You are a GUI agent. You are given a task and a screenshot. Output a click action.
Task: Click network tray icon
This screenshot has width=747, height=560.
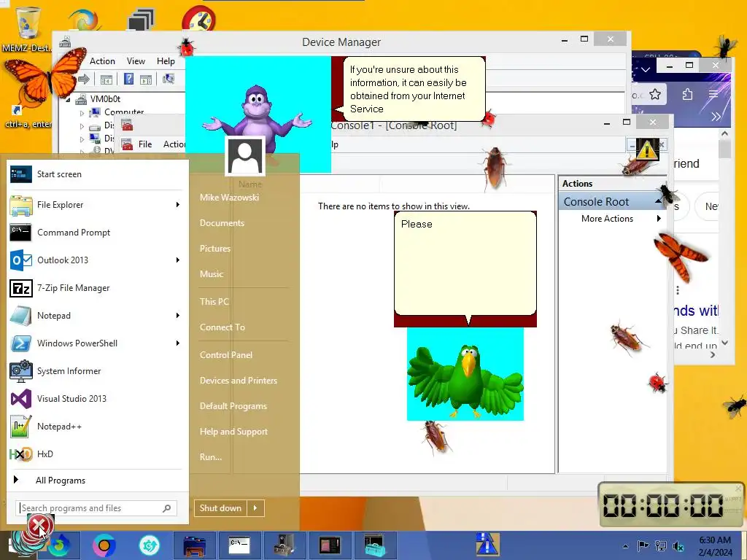pyautogui.click(x=660, y=545)
